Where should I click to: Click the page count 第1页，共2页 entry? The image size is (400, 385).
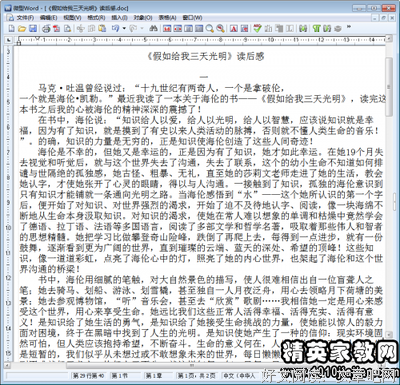[196, 376]
